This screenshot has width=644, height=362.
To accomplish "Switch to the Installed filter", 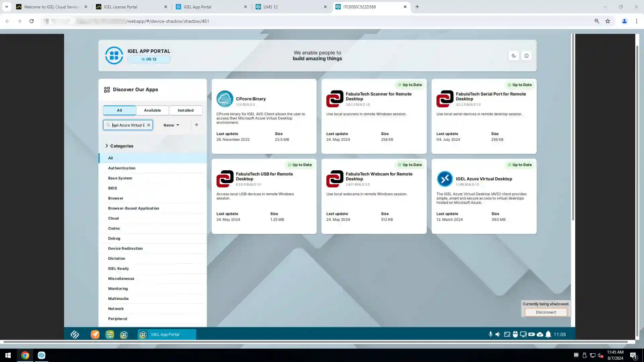I will (185, 110).
